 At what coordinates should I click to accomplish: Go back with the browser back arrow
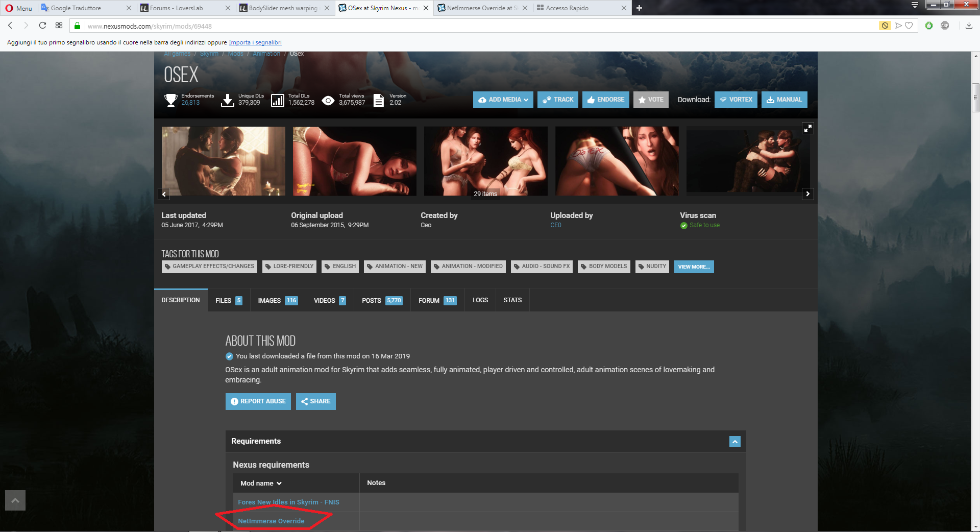click(10, 26)
